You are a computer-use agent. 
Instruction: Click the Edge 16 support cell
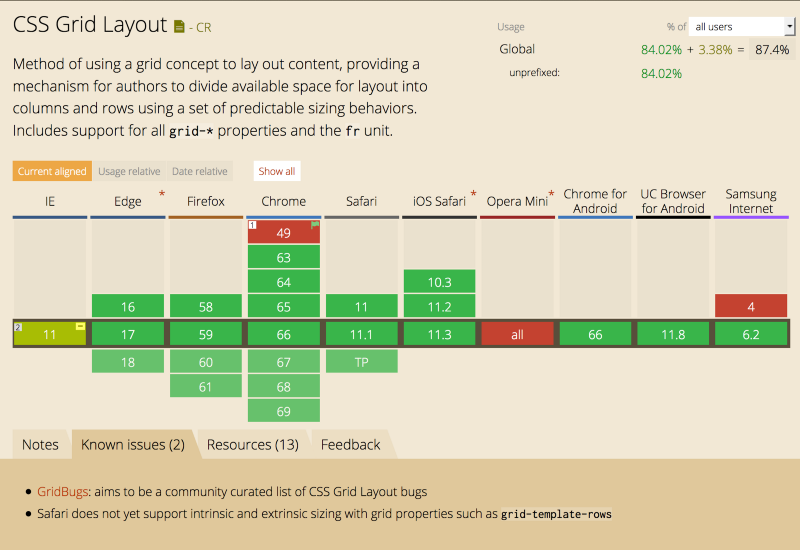pyautogui.click(x=128, y=306)
